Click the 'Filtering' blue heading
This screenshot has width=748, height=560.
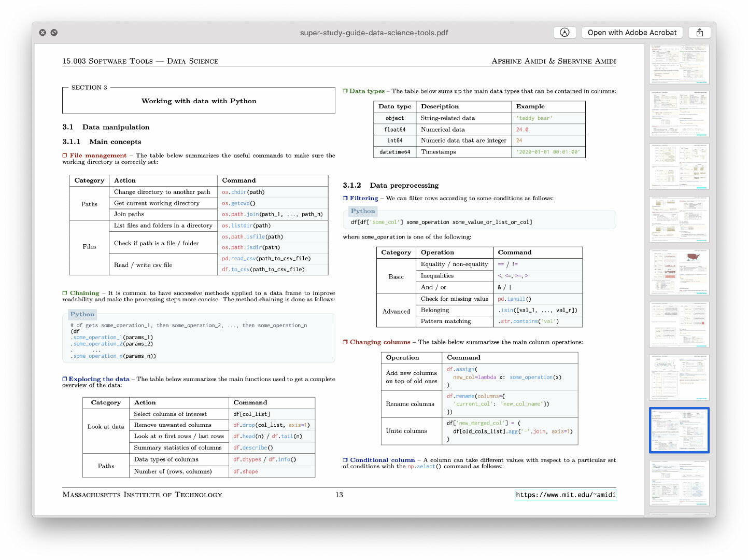364,198
